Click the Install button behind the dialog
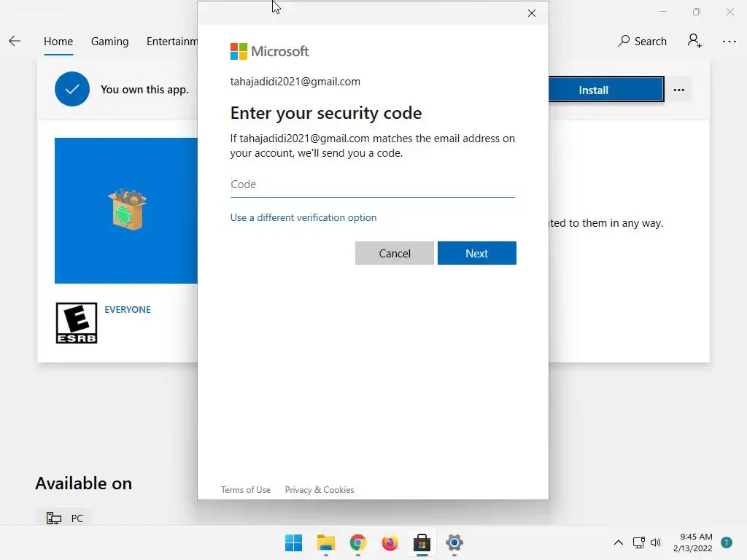 click(x=606, y=90)
